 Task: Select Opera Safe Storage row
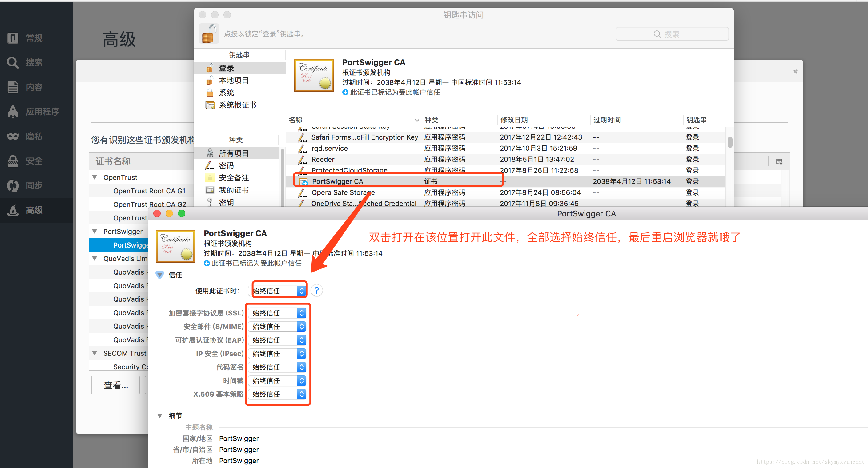(505, 192)
